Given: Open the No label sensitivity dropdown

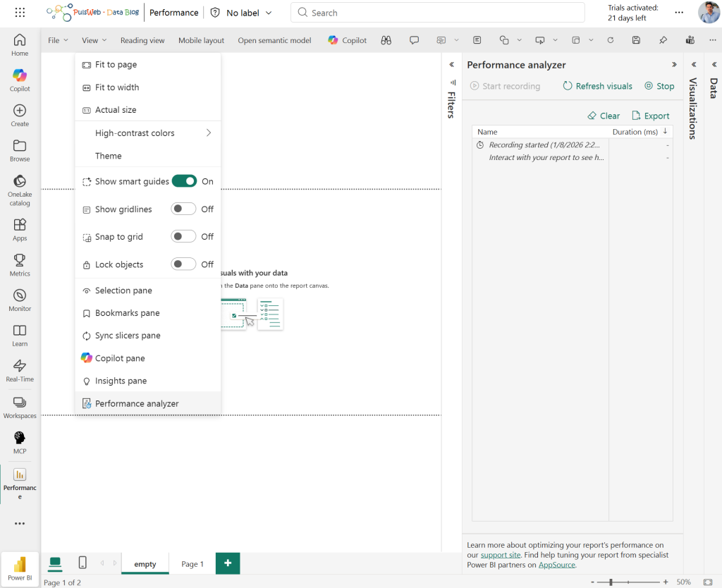Looking at the screenshot, I should click(241, 13).
